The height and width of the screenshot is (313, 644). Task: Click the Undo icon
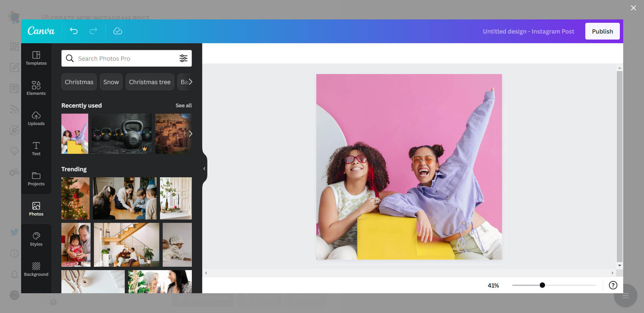point(74,31)
